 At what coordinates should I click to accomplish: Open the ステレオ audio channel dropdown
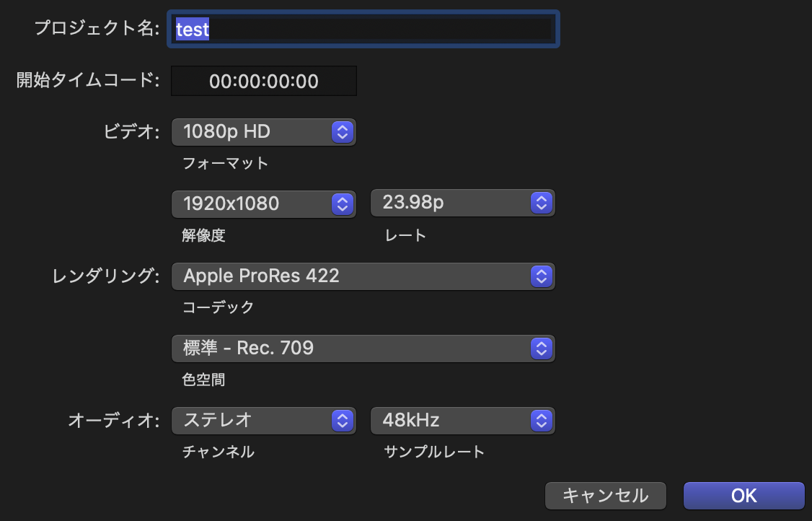coord(264,420)
